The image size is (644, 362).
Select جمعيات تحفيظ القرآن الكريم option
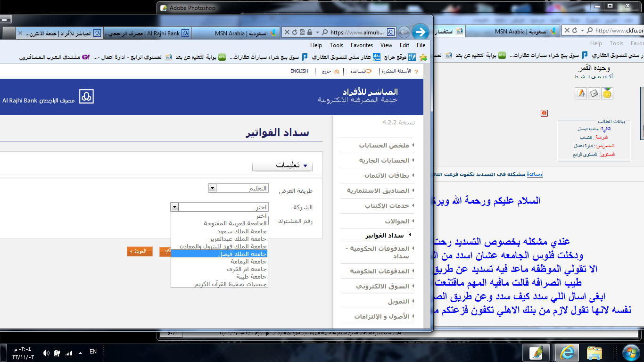[220, 284]
